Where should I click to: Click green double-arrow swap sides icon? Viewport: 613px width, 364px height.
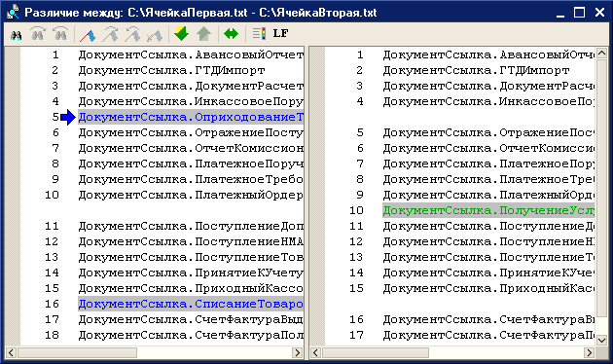coord(231,34)
